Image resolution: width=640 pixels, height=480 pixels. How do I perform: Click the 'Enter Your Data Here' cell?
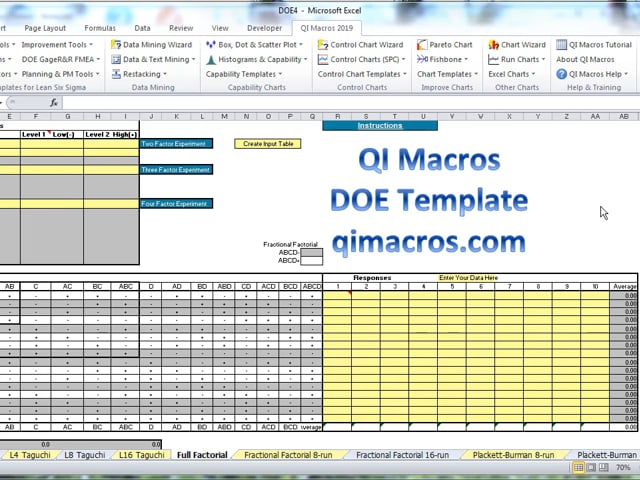point(468,278)
